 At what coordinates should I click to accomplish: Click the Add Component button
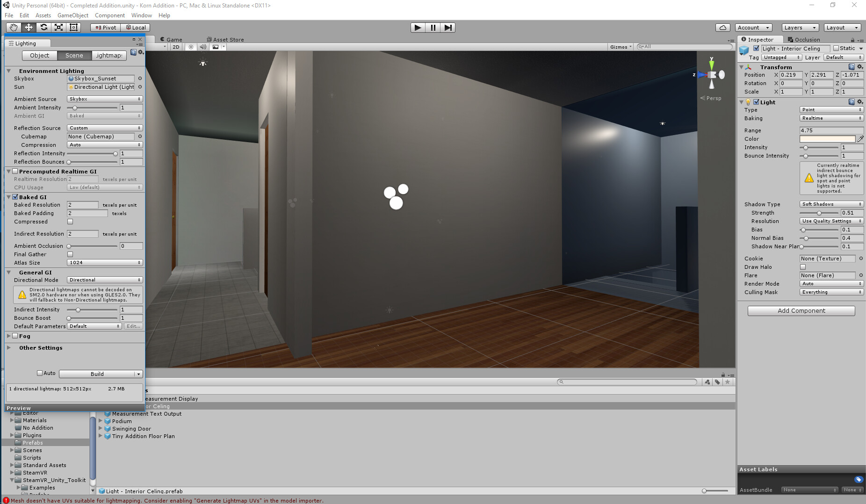point(801,310)
